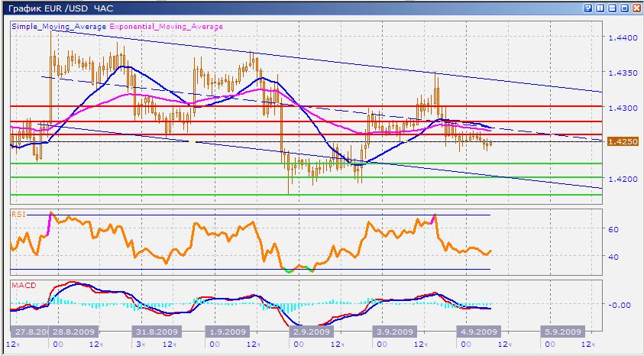The image size is (644, 356).
Task: Close the EUR/USD chart window
Action: click(x=636, y=8)
